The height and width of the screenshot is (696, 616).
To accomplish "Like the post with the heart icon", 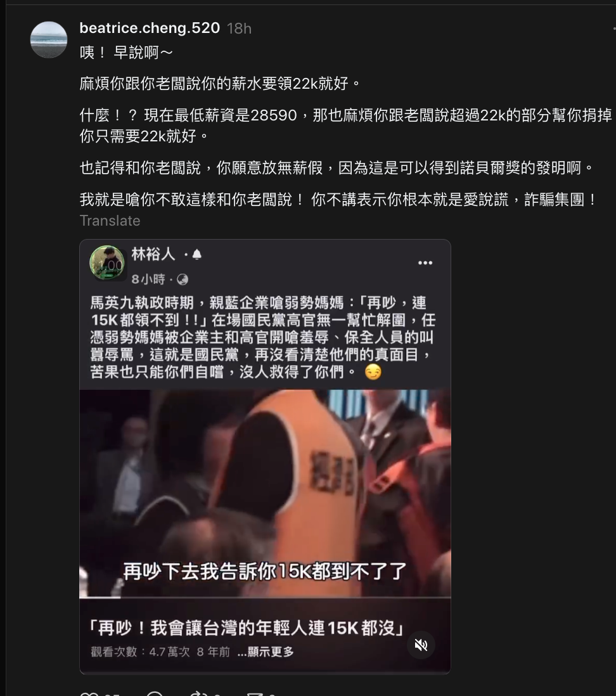I will (89, 693).
